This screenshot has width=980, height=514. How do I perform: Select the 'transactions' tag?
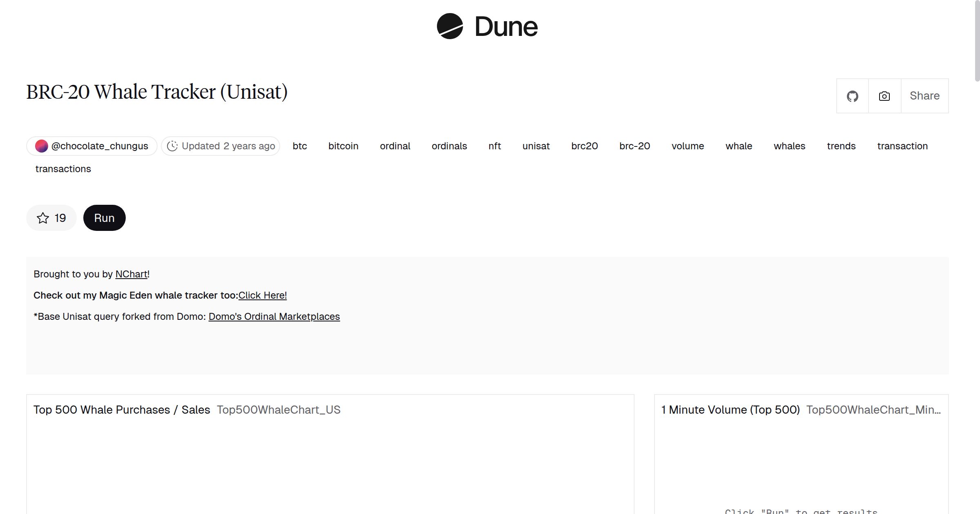click(x=63, y=169)
